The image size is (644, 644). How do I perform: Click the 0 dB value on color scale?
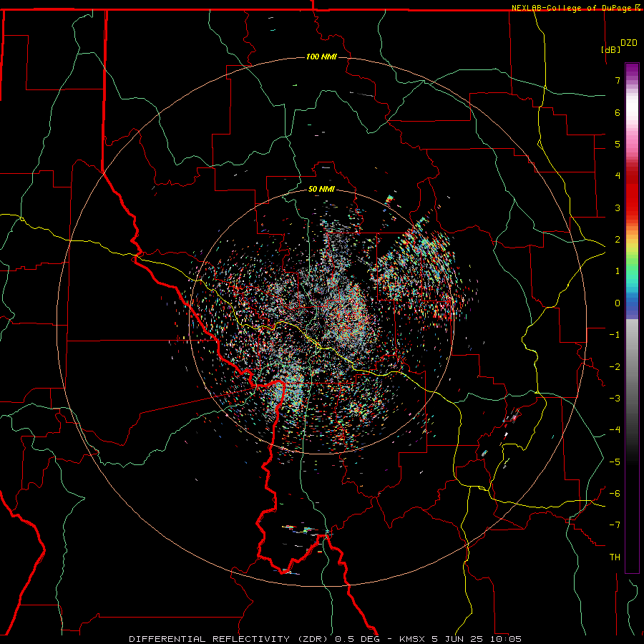pyautogui.click(x=618, y=303)
